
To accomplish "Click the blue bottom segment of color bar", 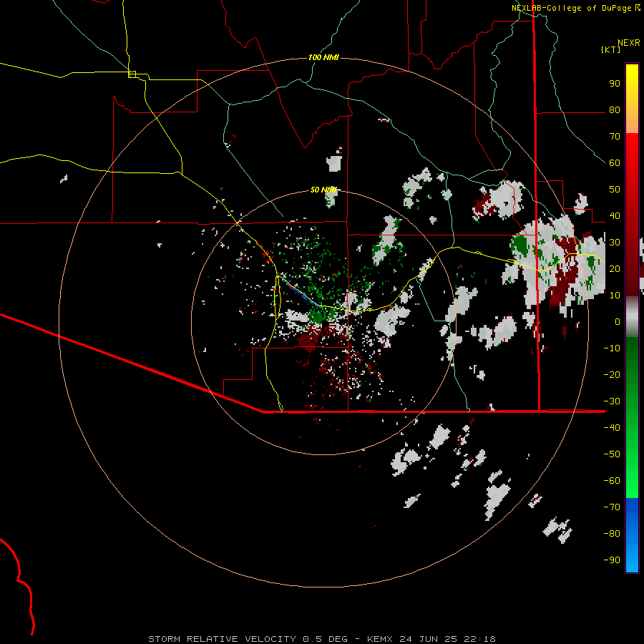I will 632,535.
